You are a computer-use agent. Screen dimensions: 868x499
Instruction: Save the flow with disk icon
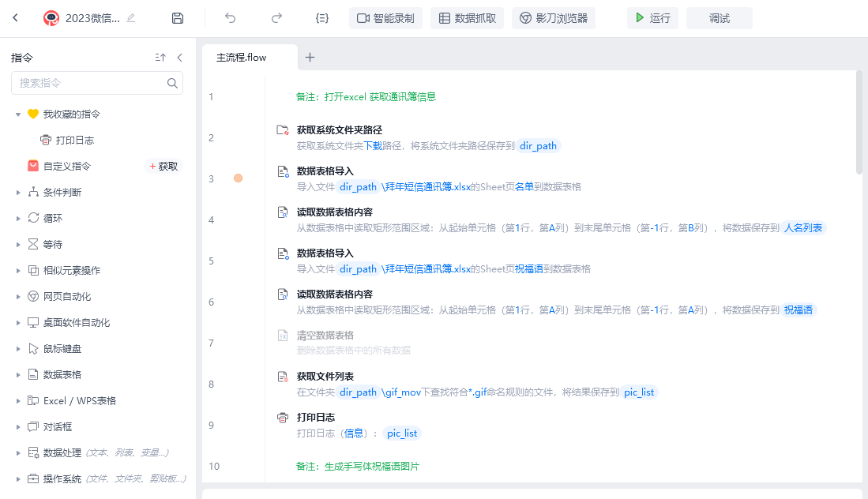(x=177, y=18)
